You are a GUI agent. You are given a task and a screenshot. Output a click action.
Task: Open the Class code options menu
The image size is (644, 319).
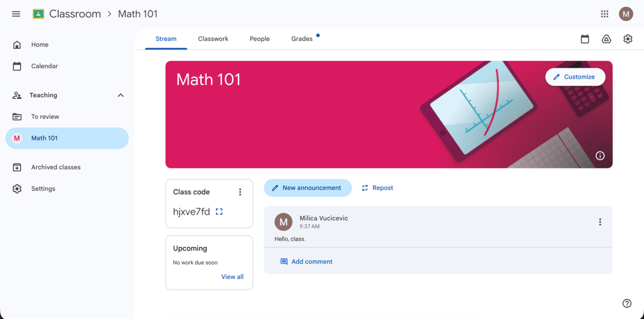click(240, 191)
